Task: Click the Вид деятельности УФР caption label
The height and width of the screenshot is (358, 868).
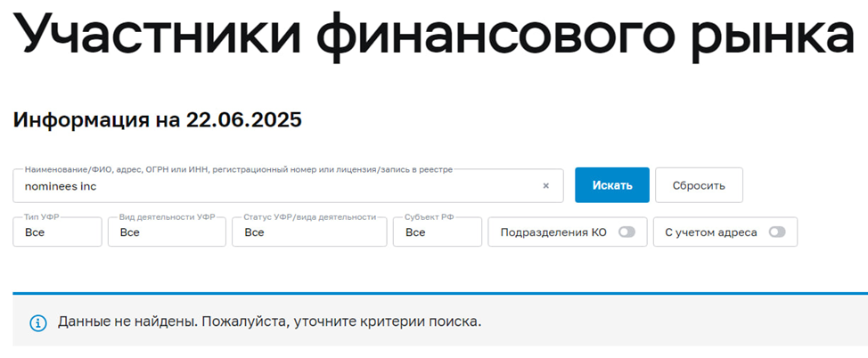Action: [168, 217]
